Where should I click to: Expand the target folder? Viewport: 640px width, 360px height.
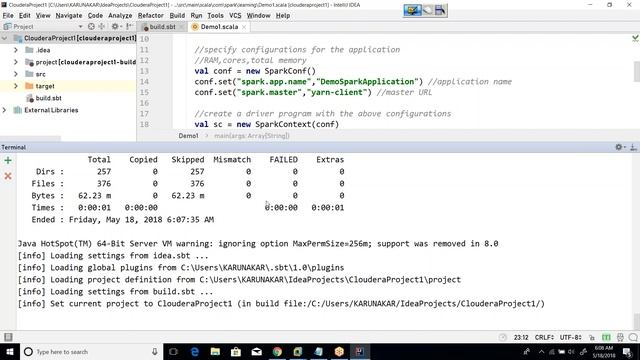16,86
